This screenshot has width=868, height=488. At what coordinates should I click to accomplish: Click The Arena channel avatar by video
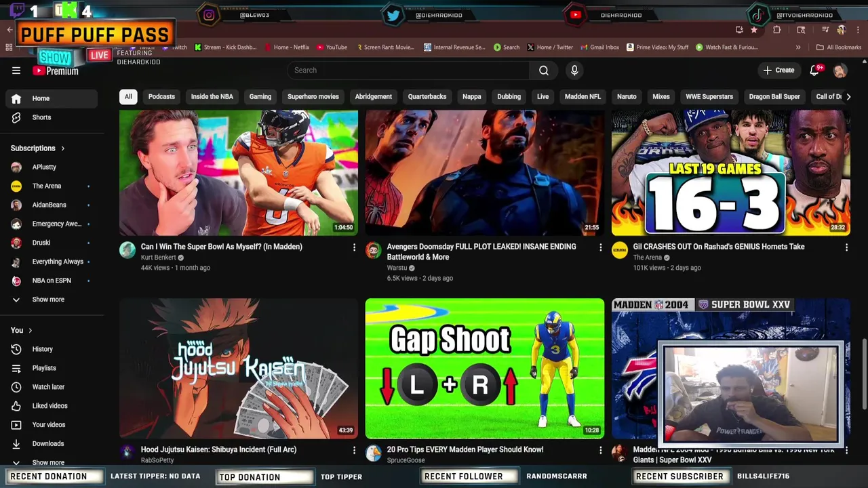pos(620,250)
